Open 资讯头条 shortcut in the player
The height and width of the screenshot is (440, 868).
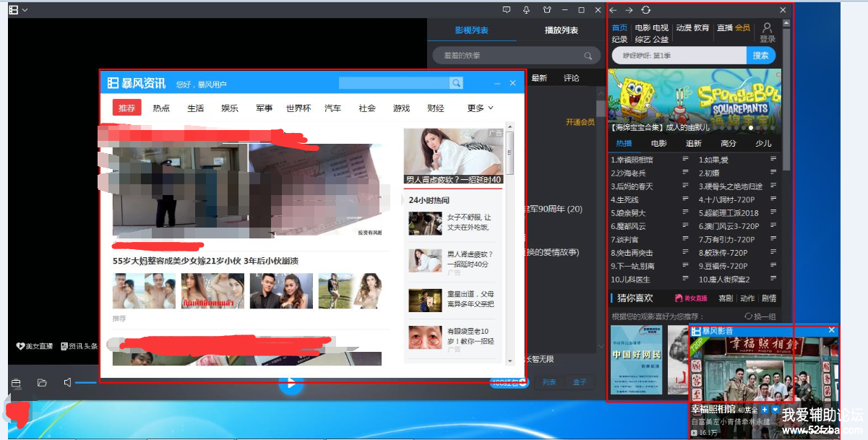80,346
